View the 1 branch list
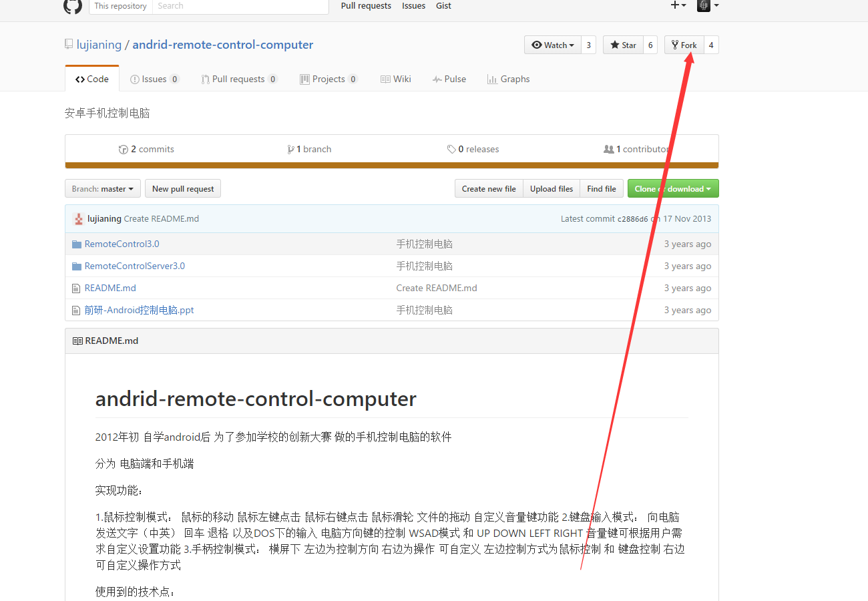 point(309,149)
